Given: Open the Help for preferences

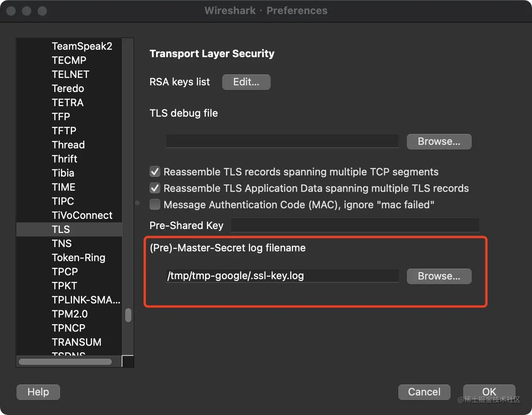Looking at the screenshot, I should coord(38,392).
